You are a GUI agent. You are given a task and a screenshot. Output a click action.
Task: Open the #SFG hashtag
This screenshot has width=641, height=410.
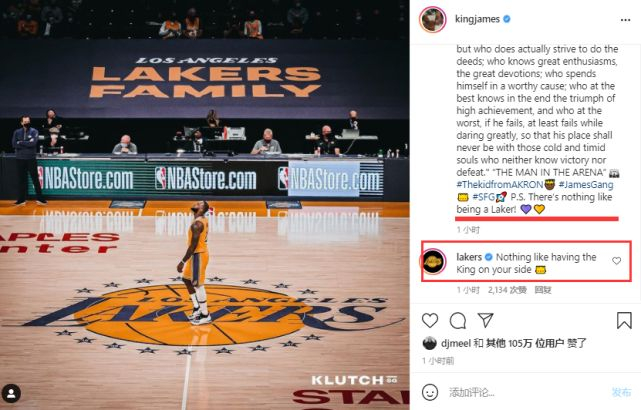484,197
